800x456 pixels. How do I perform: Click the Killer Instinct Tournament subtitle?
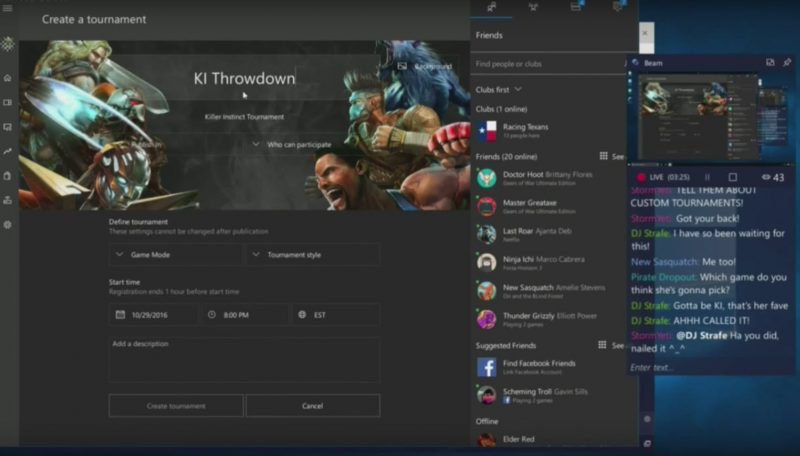click(244, 117)
